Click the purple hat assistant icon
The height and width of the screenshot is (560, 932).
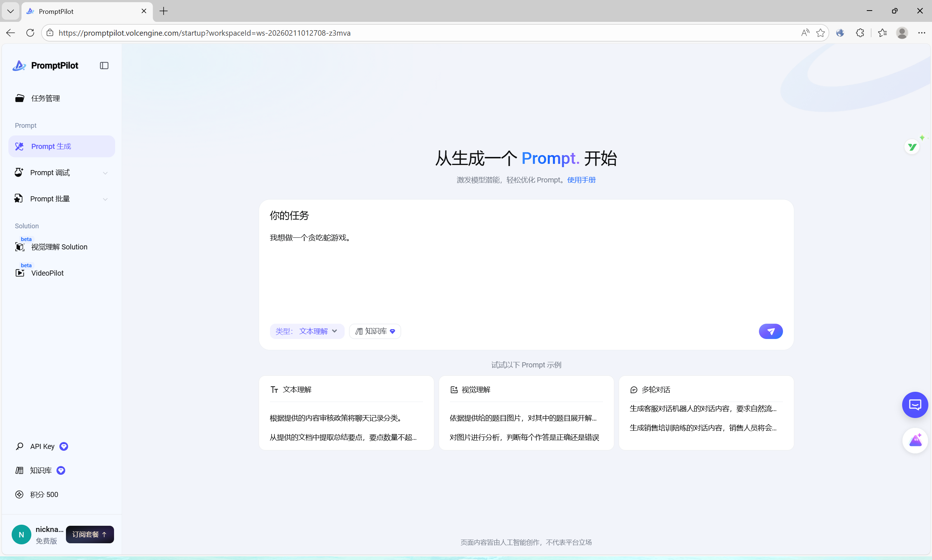click(x=915, y=440)
